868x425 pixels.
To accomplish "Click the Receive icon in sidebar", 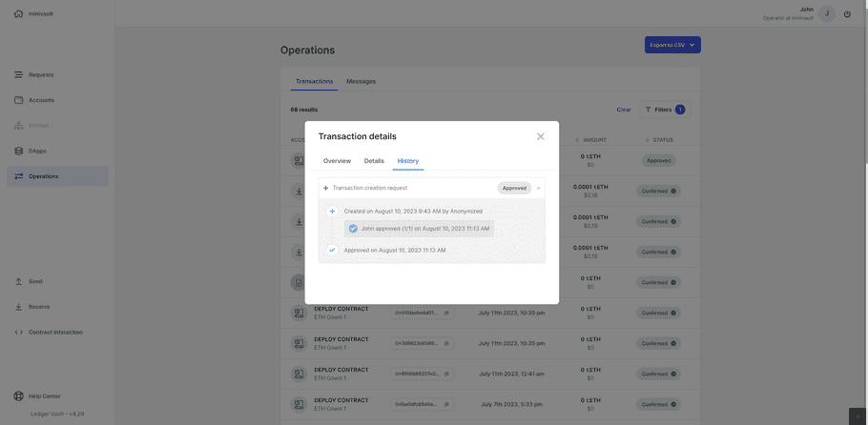I will point(19,307).
